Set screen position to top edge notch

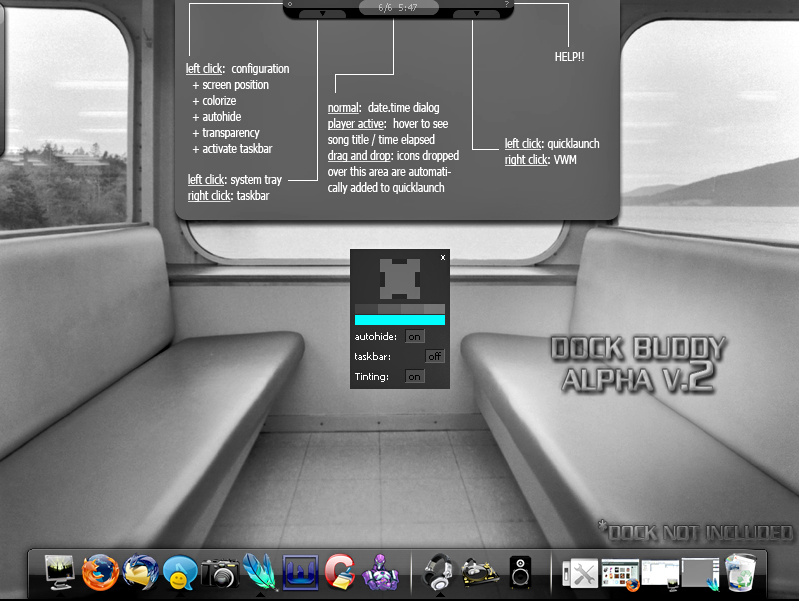(400, 262)
